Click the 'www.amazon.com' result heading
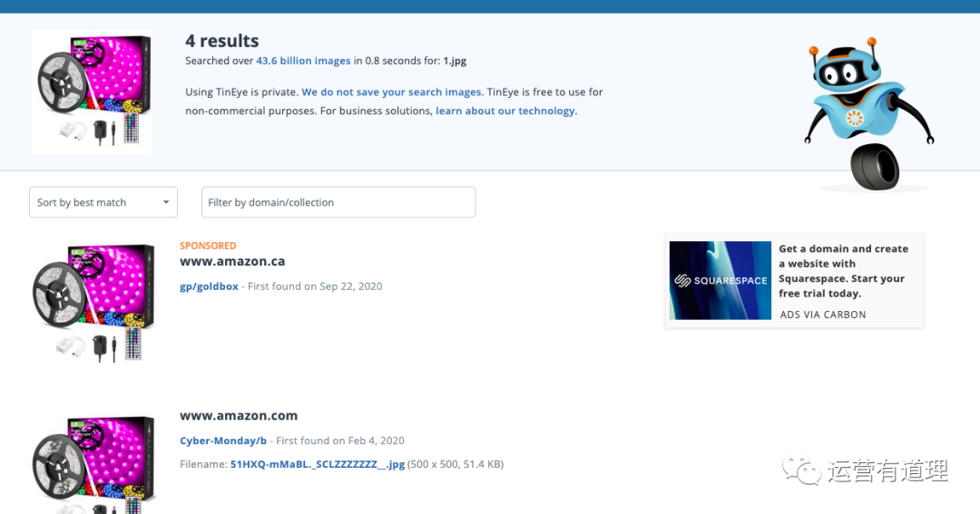This screenshot has width=980, height=514. [x=239, y=415]
